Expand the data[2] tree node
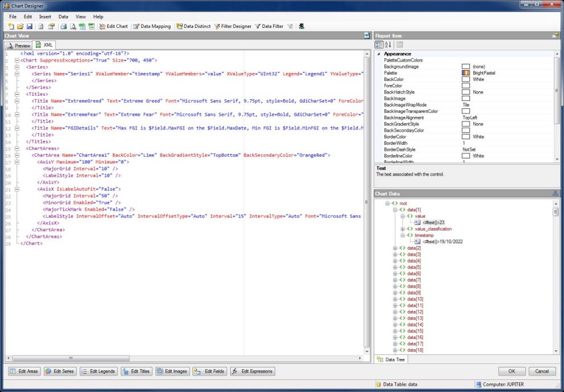 click(x=395, y=248)
